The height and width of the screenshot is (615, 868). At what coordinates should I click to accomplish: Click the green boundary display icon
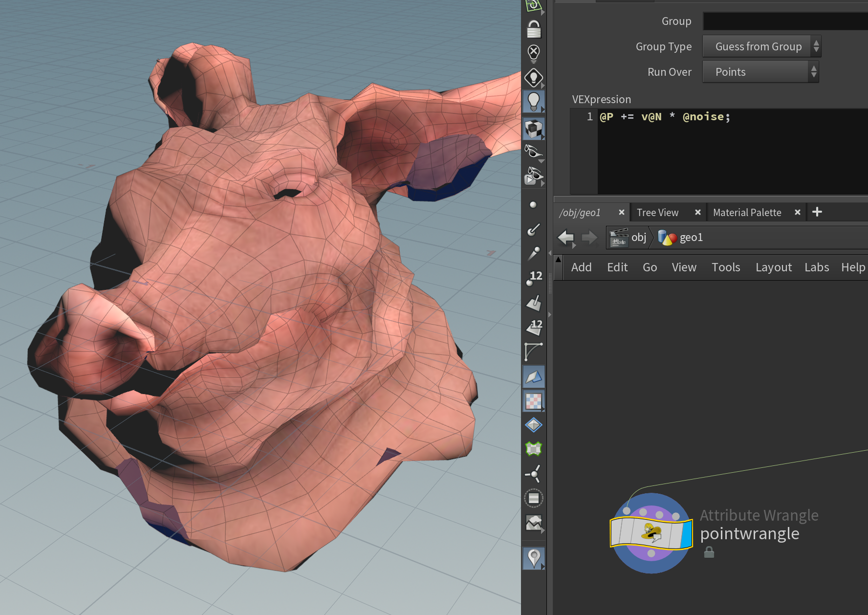coord(534,448)
